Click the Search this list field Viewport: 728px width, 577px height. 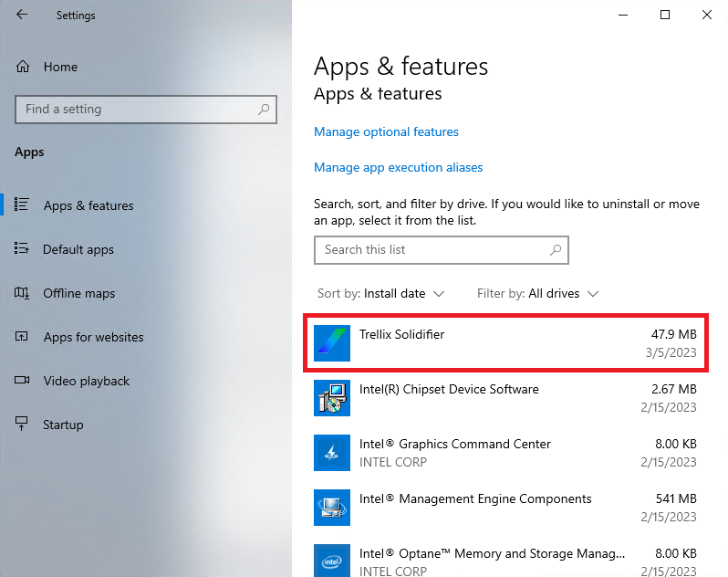(429, 249)
